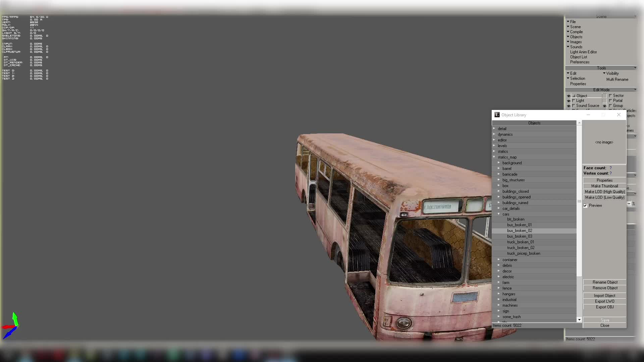Collapse the statics_map category
Image resolution: width=644 pixels, height=362 pixels.
(x=494, y=157)
